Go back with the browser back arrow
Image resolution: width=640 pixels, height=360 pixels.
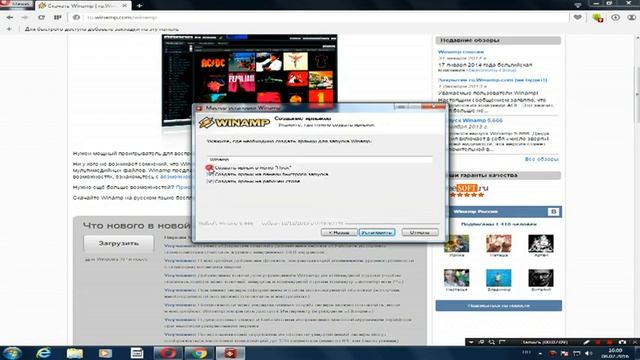[x=10, y=18]
